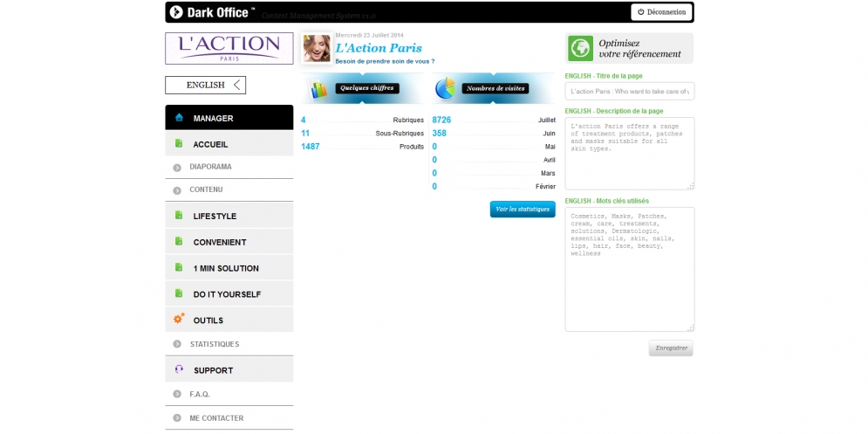The width and height of the screenshot is (868, 434).
Task: Click the Mars visits row label
Action: pos(548,174)
